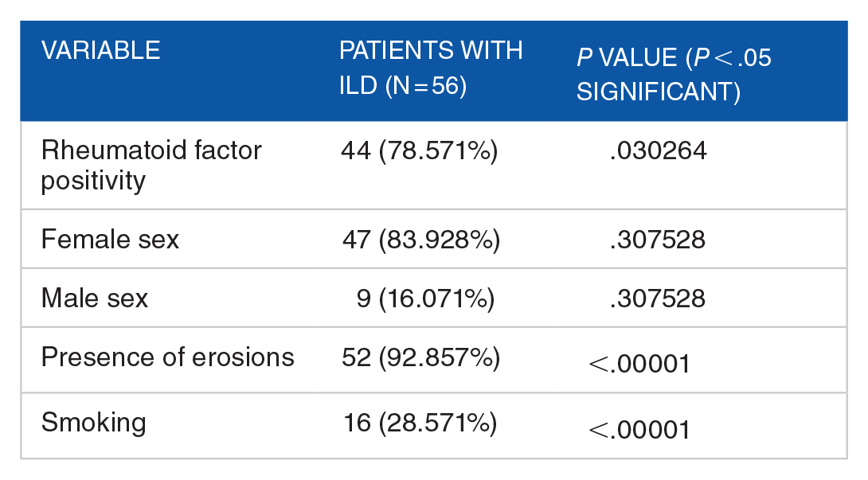The image size is (868, 480).
Task: Click the VARIABLE column header
Action: point(101,50)
